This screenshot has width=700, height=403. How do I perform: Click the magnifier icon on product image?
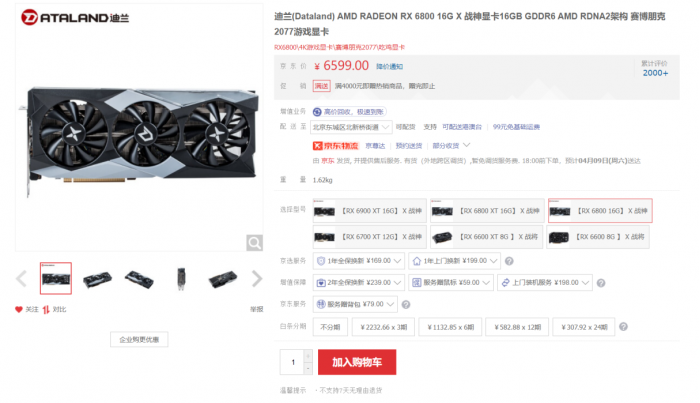[x=254, y=243]
